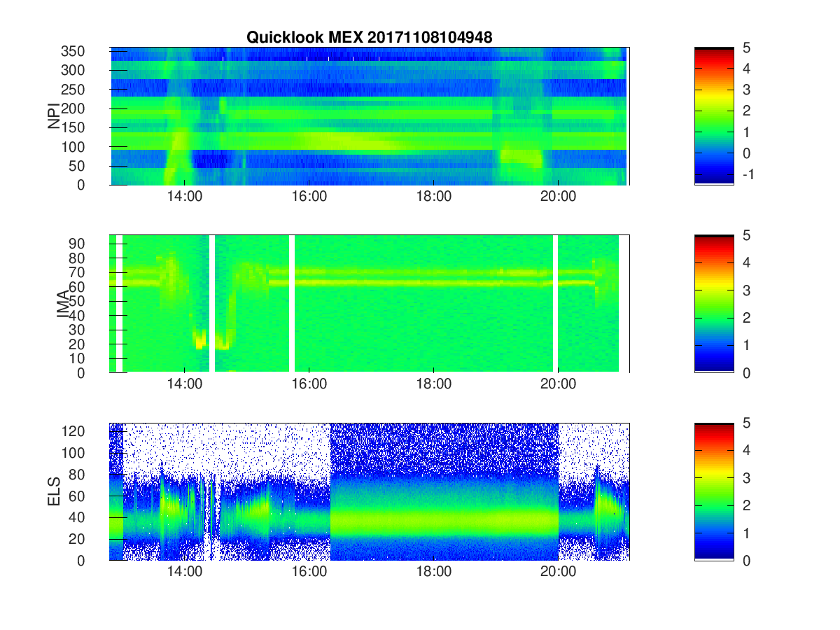Click the color bar beside the NPI panel
Image resolution: width=840 pixels, height=630 pixels.
click(714, 116)
